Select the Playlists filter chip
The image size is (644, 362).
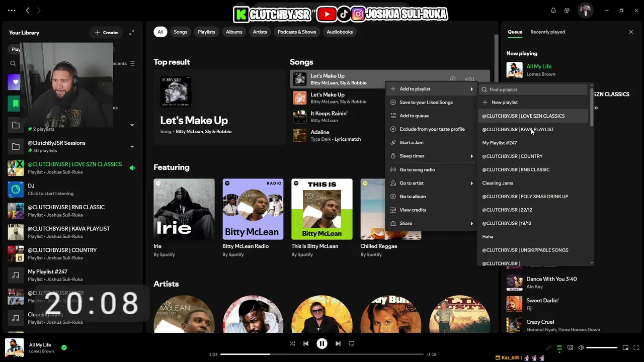(206, 32)
